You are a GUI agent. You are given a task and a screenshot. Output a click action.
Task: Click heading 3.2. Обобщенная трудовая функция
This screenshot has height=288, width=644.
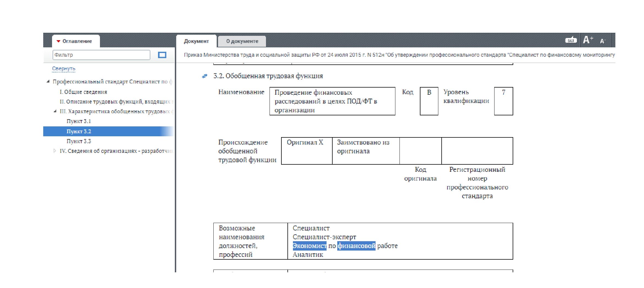click(x=268, y=76)
